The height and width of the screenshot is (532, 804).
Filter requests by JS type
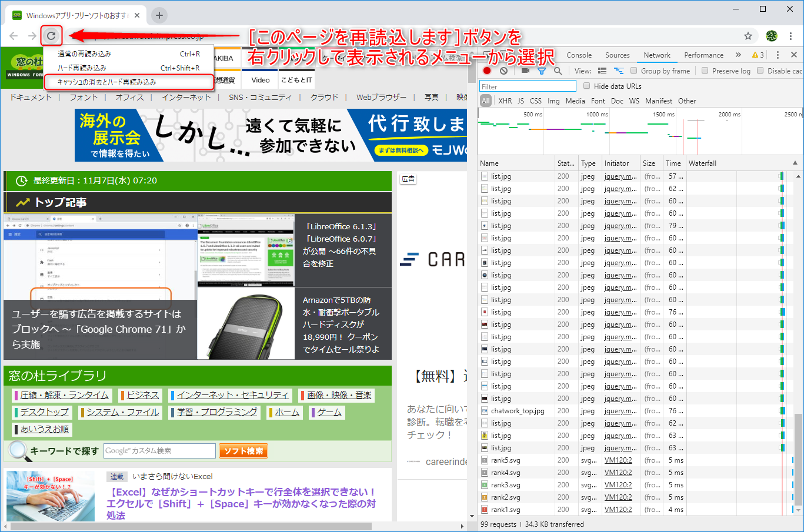coord(521,101)
